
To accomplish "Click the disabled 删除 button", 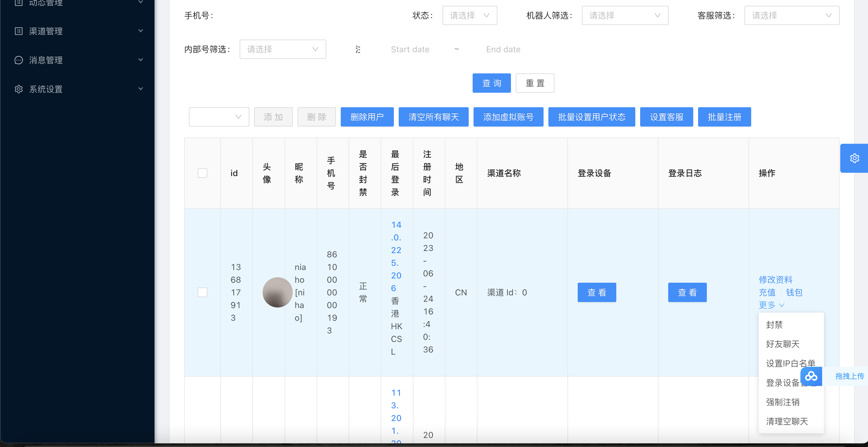I will [317, 117].
